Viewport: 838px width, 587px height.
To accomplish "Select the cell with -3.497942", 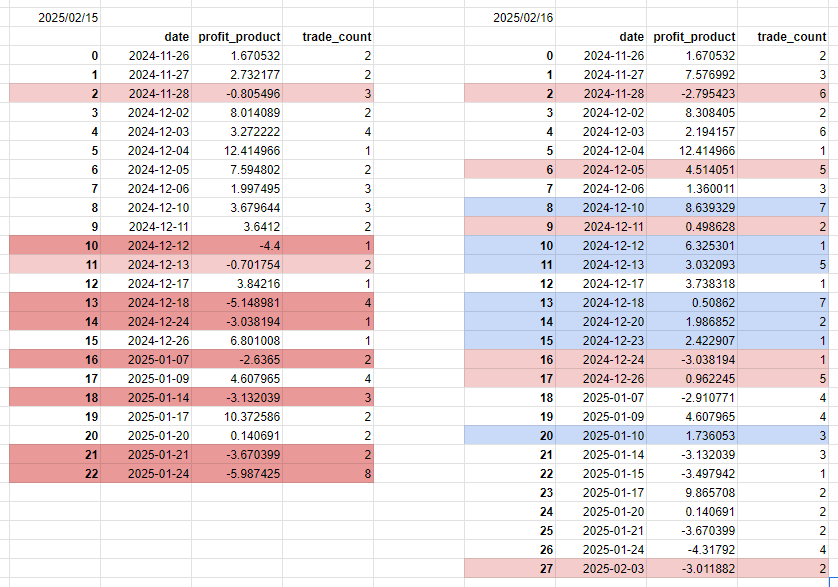I will [692, 474].
